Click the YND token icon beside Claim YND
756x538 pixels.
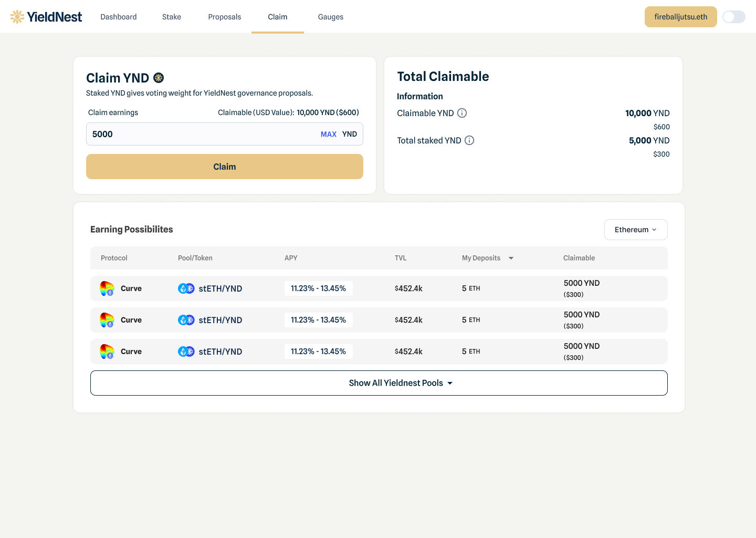pyautogui.click(x=159, y=78)
